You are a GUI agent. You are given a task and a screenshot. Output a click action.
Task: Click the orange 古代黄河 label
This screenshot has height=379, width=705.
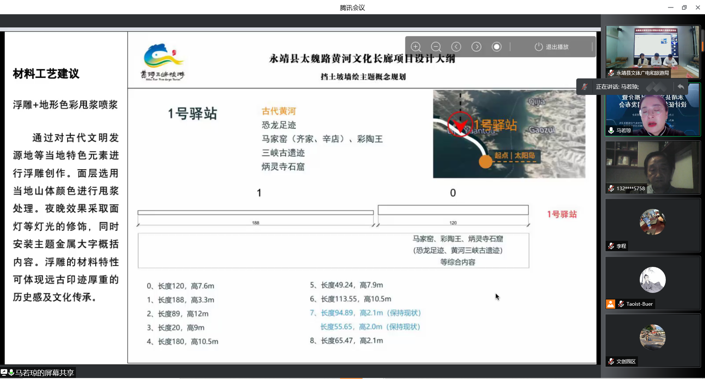point(279,111)
